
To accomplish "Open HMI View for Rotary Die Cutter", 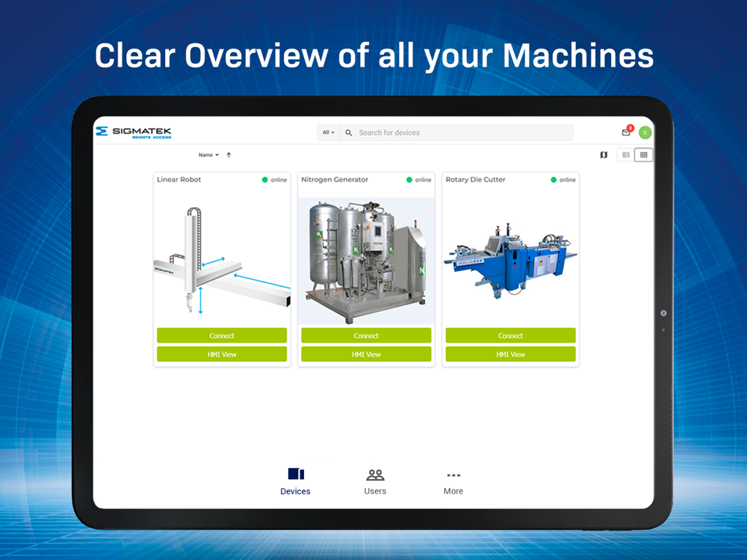I will 511,354.
